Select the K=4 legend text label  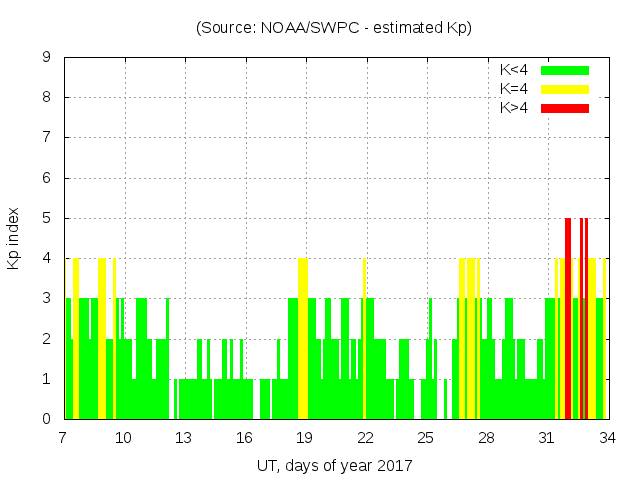(514, 89)
